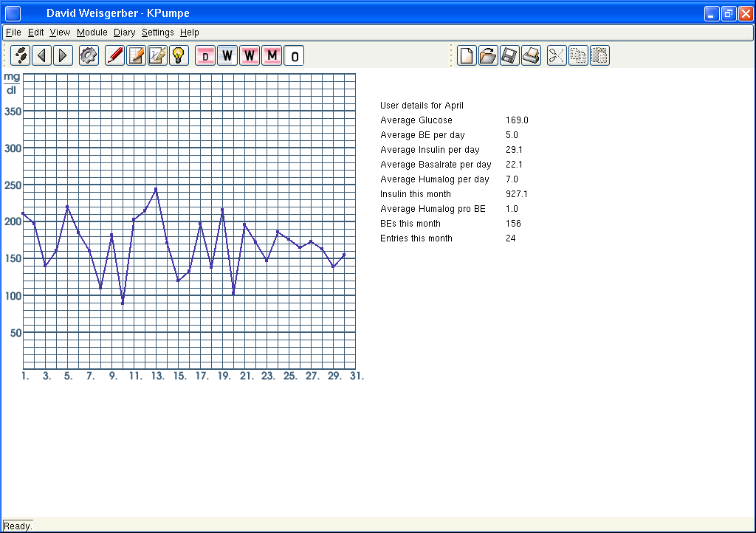Click the 'BEs this month' label
Viewport: 756px width, 533px height.
click(410, 224)
